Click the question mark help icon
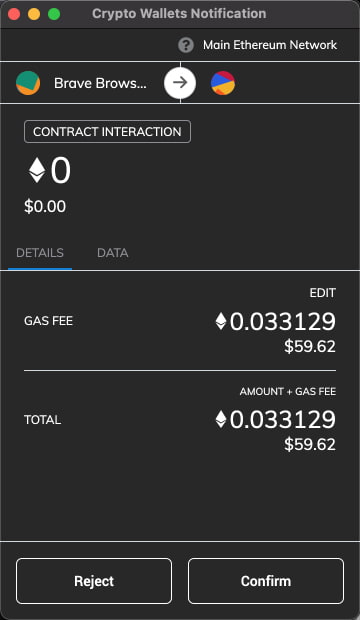360x620 pixels. point(186,45)
